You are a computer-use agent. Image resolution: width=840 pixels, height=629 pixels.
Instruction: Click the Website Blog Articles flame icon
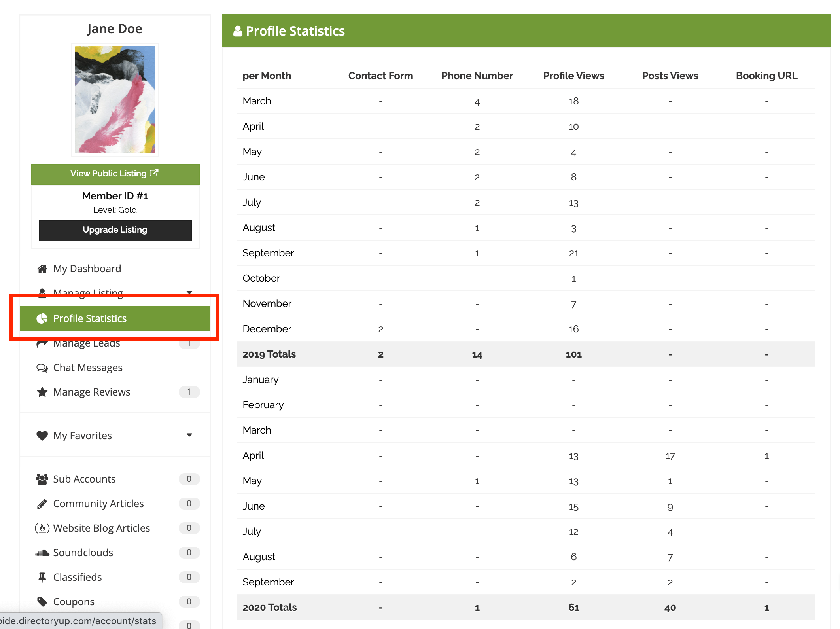42,528
